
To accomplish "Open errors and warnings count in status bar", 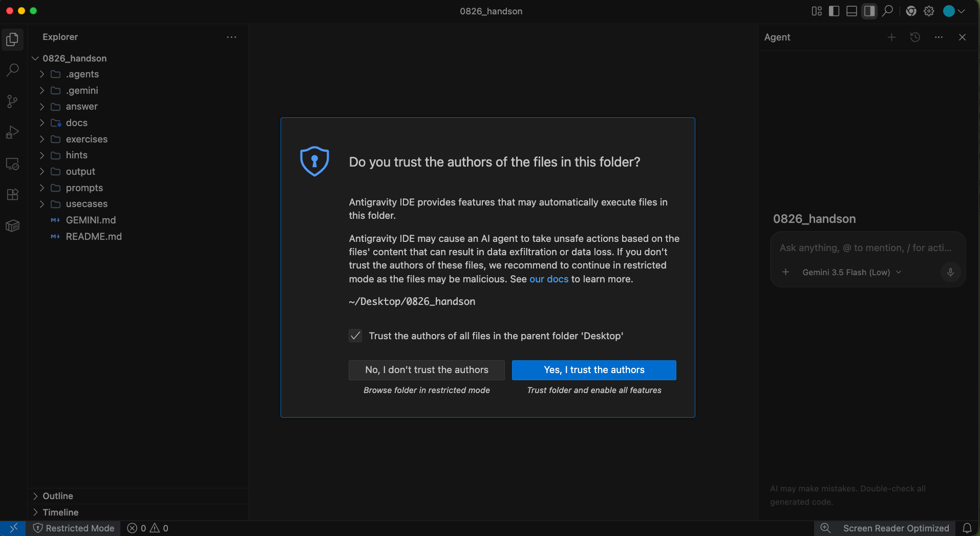I will click(148, 528).
